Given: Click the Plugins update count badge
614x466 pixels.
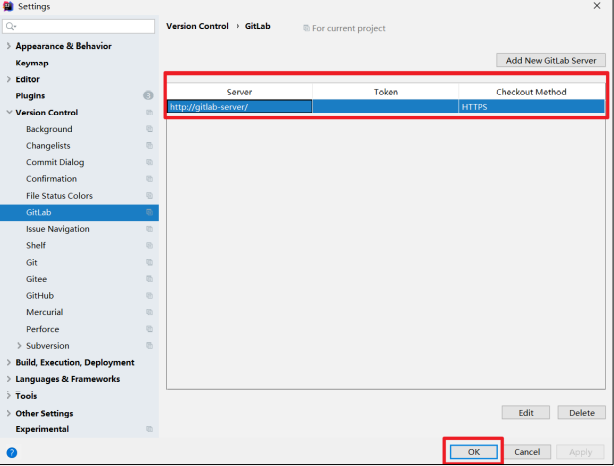Looking at the screenshot, I should pos(148,96).
